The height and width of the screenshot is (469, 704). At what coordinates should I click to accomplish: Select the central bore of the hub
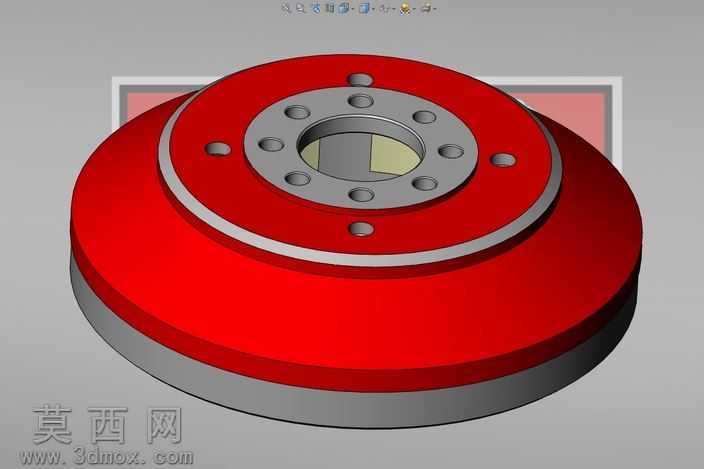361,149
